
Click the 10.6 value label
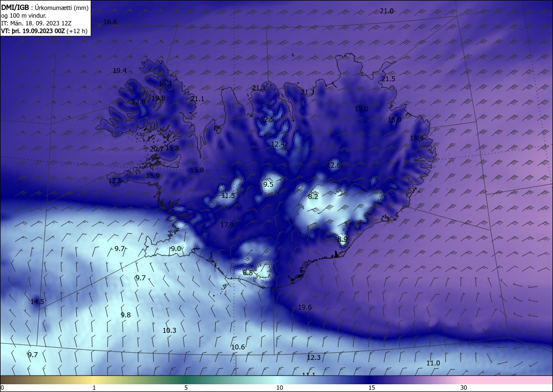point(238,347)
